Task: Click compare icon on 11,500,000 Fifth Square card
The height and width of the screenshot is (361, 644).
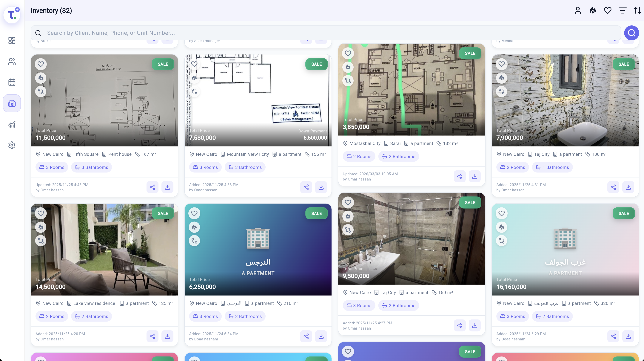Action: [x=41, y=91]
